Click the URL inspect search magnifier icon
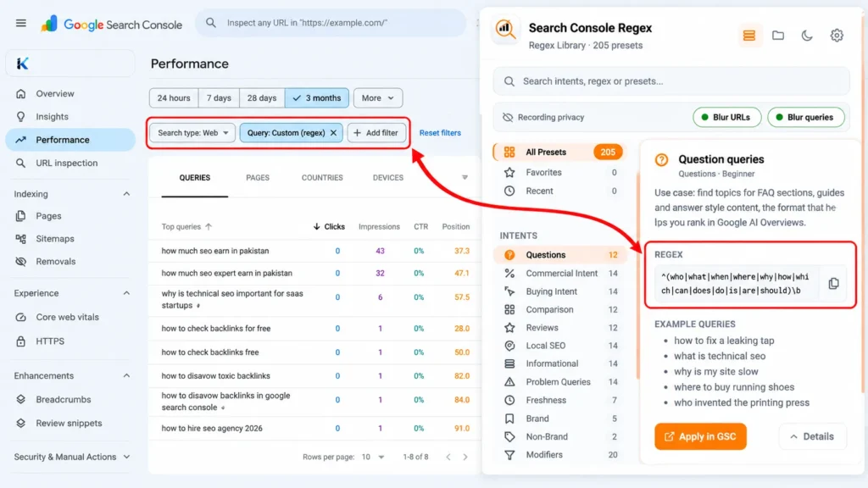Screen dimensions: 868x488 coord(211,23)
